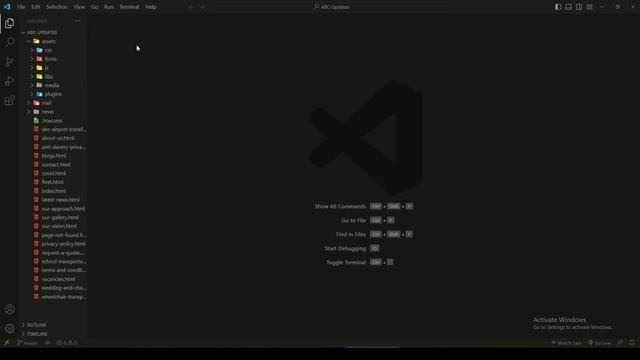Open the File menu
This screenshot has width=640, height=360.
point(21,7)
